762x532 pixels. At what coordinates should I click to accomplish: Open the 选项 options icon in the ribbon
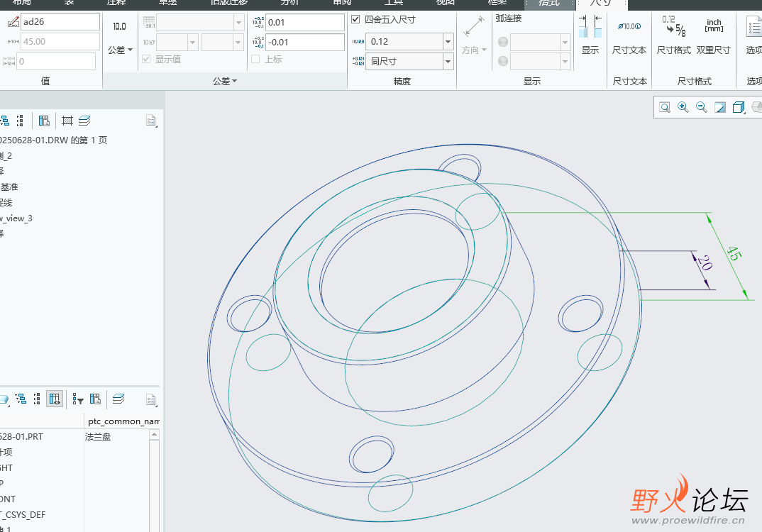pos(754,26)
